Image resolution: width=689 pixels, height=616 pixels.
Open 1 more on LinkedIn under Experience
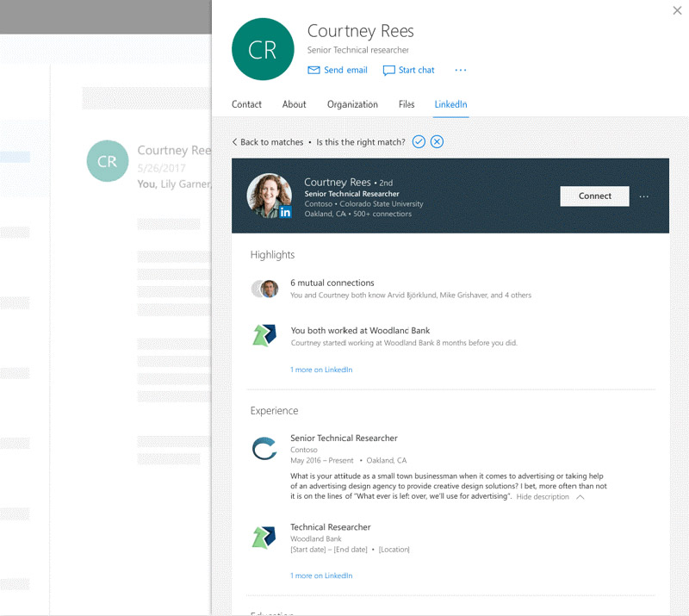tap(321, 576)
